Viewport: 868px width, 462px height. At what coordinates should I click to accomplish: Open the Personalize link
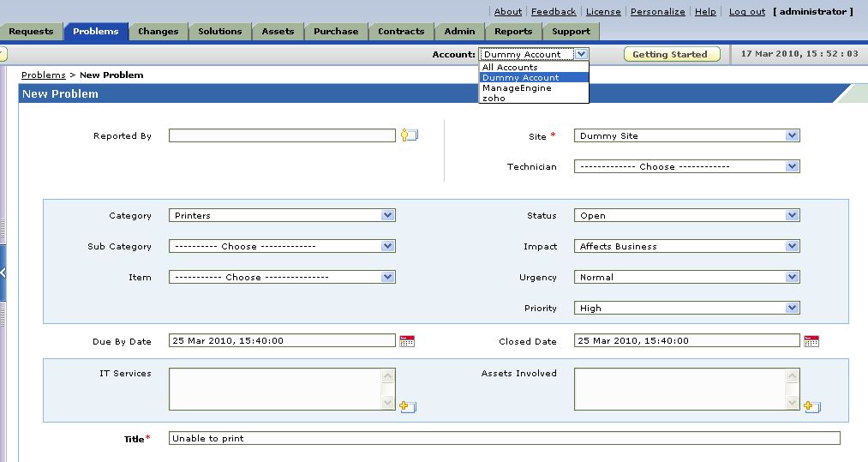click(x=658, y=12)
